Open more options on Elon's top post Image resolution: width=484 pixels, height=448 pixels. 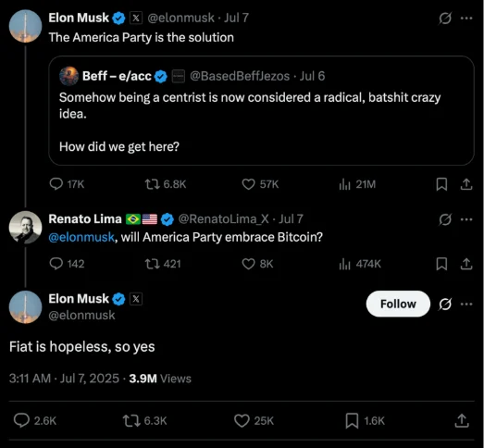[466, 19]
